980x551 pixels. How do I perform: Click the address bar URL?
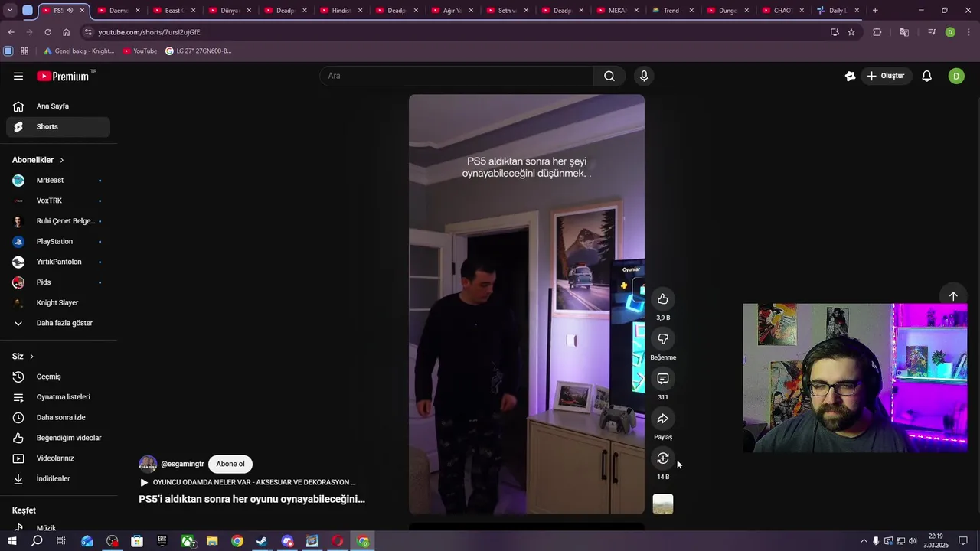point(149,32)
